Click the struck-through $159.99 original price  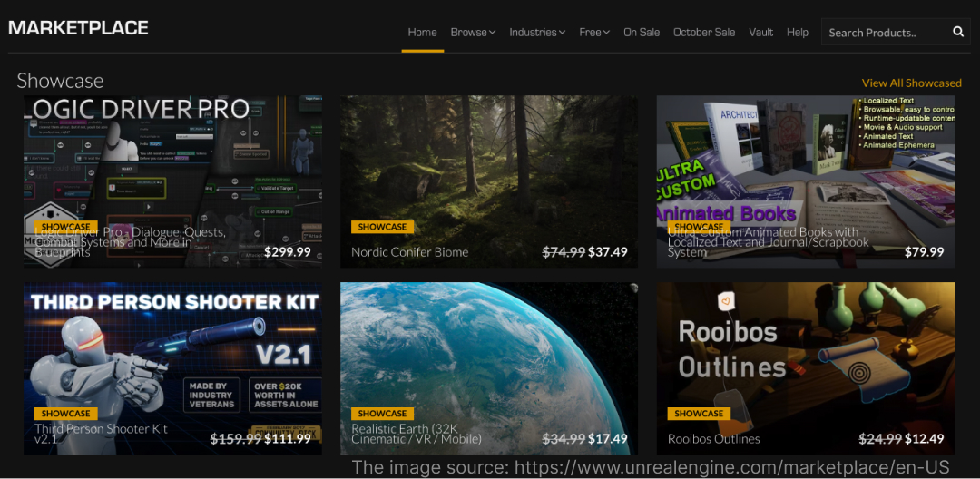tap(236, 439)
